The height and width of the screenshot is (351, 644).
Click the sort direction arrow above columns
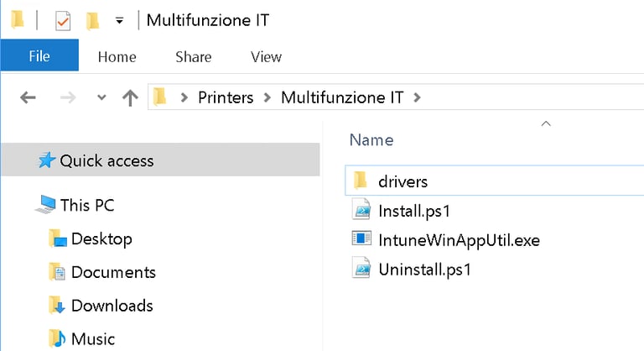(x=546, y=123)
